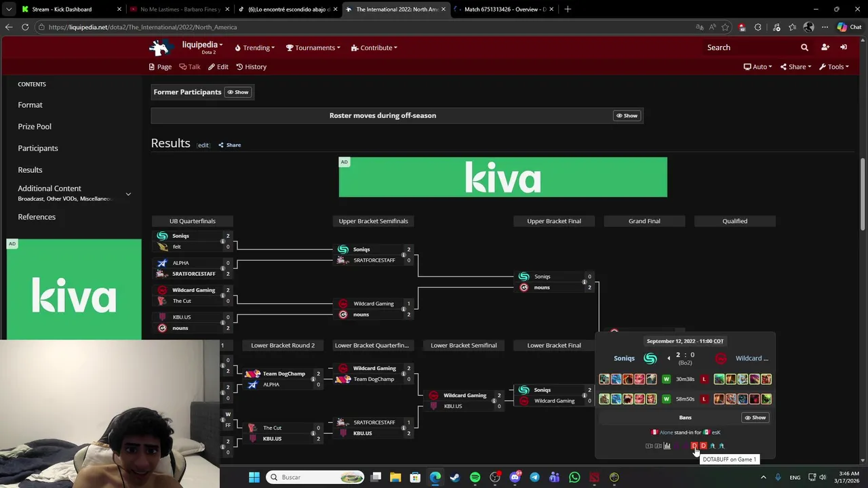
Task: Click the wiki search magnifier icon
Action: point(804,47)
